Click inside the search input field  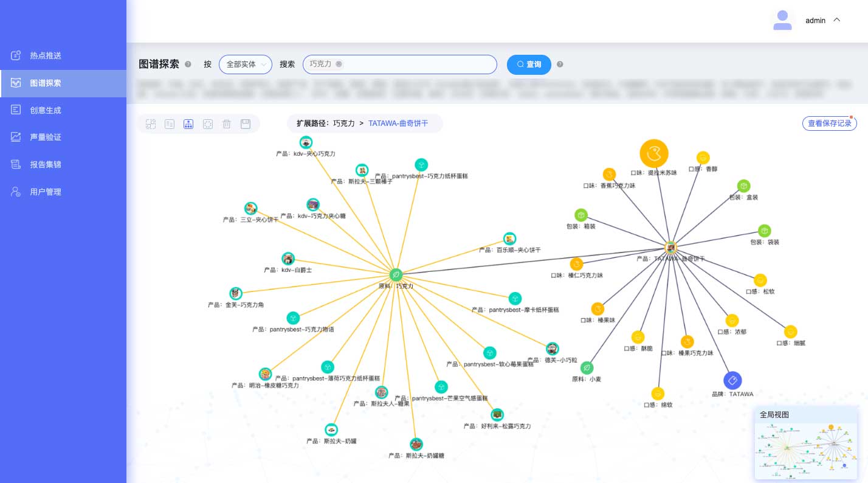[x=419, y=64]
